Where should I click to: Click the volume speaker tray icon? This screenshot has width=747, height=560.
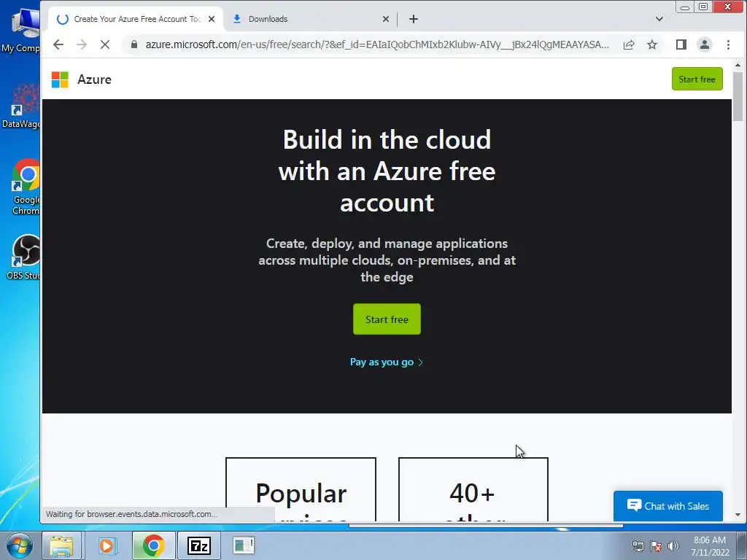(673, 546)
